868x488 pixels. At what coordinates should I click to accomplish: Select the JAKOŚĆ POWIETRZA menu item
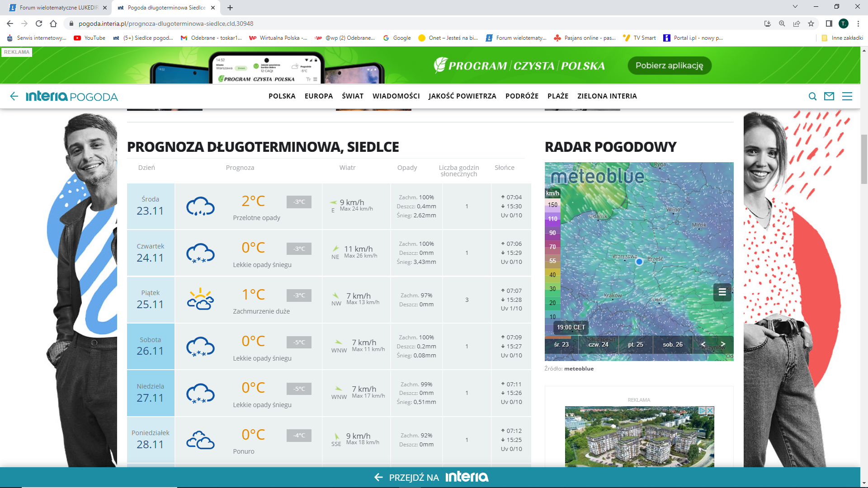[x=462, y=96]
